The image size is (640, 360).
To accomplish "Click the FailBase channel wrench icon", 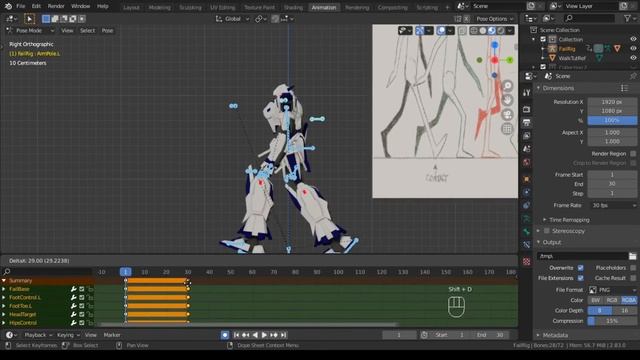I will tap(73, 289).
